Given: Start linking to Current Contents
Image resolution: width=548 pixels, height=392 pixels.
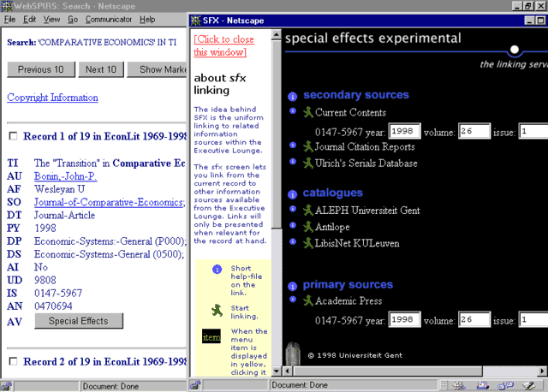Looking at the screenshot, I should [308, 112].
